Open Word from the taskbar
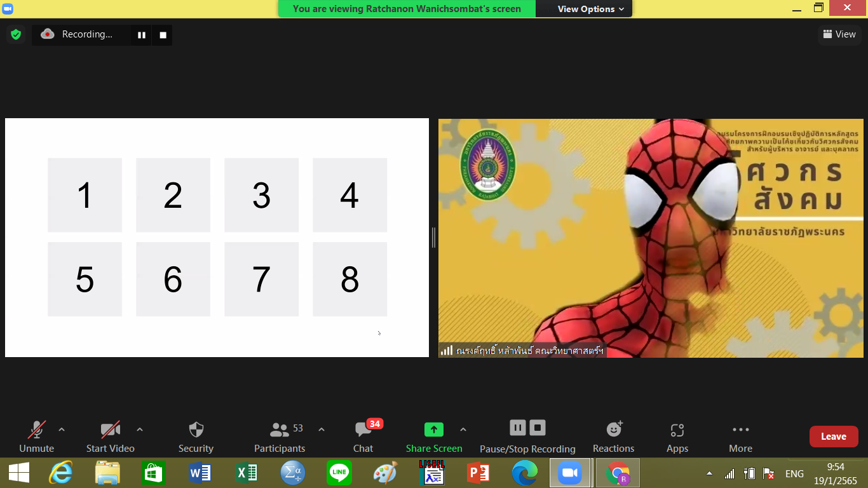Screen dimensions: 868x488 pyautogui.click(x=200, y=473)
